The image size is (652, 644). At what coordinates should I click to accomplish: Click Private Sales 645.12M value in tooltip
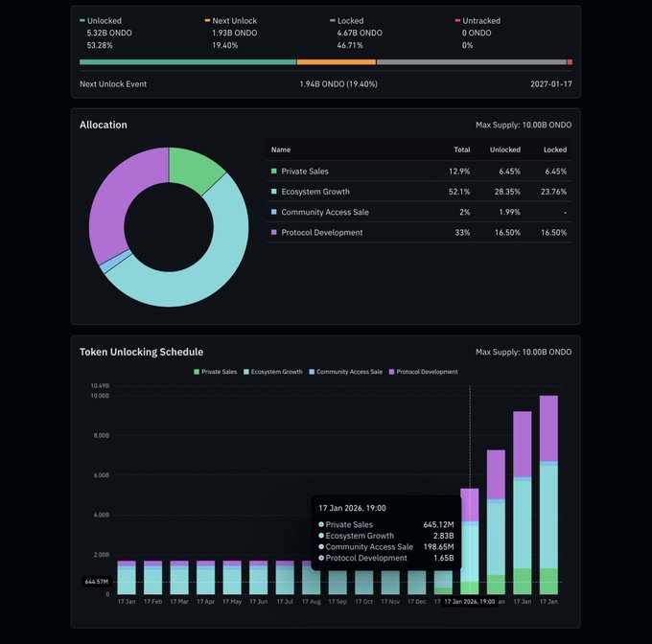click(439, 525)
